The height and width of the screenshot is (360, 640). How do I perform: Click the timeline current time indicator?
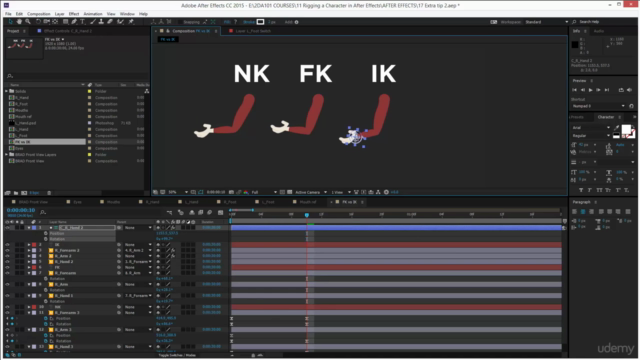[307, 215]
